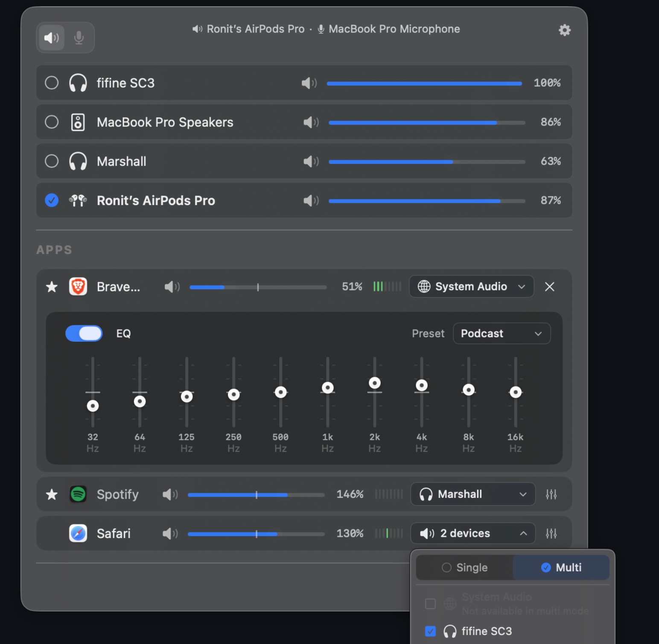Open Spotify equalizer sliders icon
The width and height of the screenshot is (659, 644).
551,495
